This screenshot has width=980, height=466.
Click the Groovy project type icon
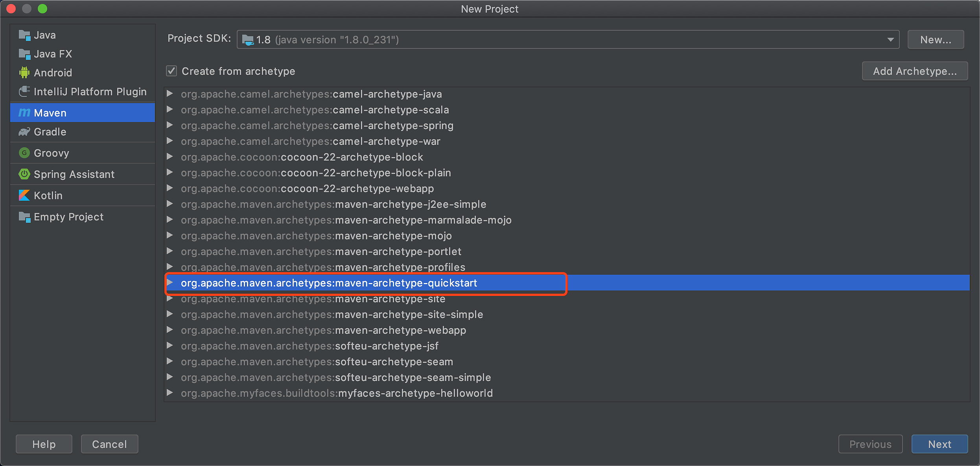point(24,153)
